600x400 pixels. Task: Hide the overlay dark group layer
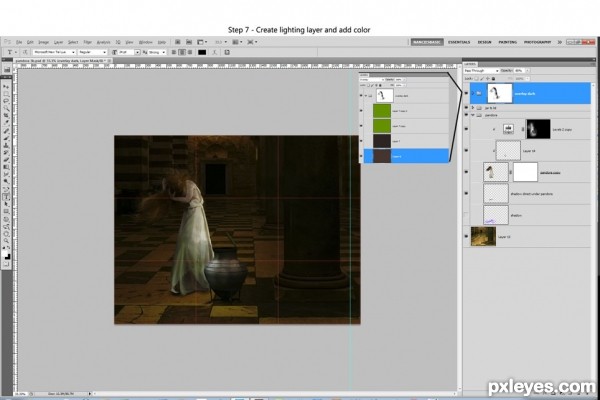point(466,93)
